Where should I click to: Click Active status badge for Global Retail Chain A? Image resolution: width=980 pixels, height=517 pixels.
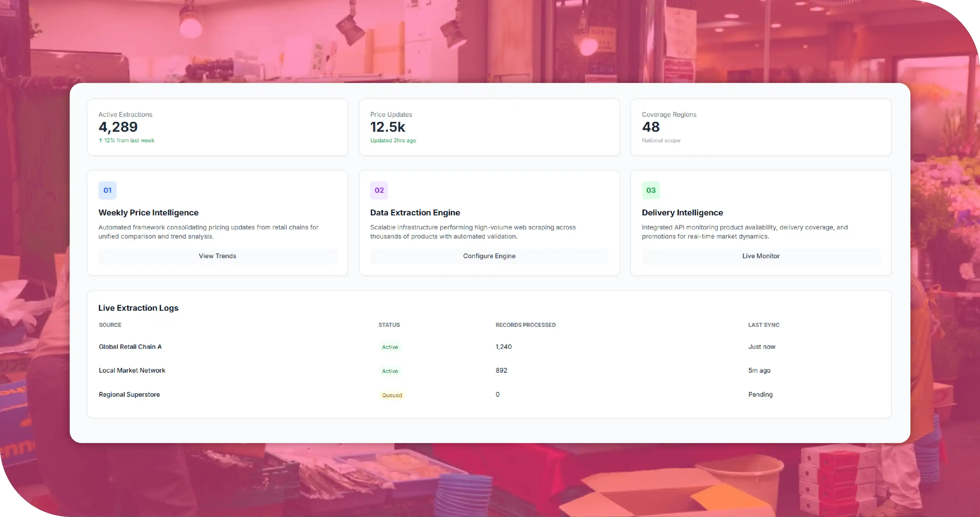click(389, 347)
